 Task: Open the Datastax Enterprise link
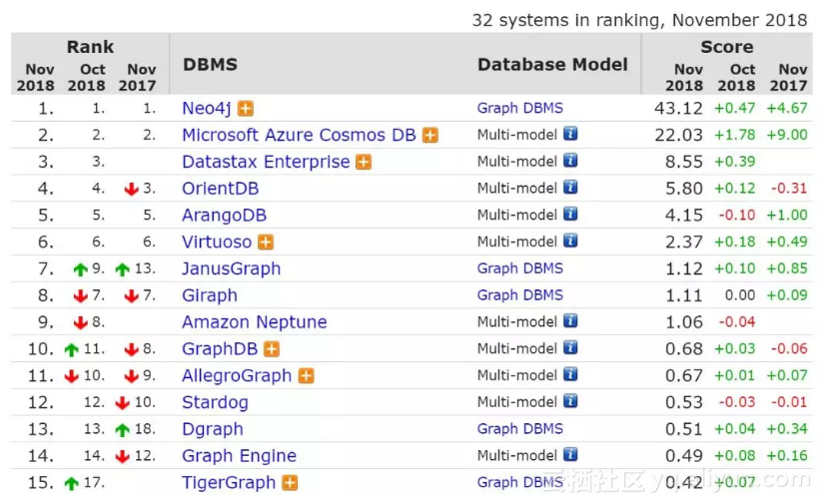pyautogui.click(x=266, y=162)
